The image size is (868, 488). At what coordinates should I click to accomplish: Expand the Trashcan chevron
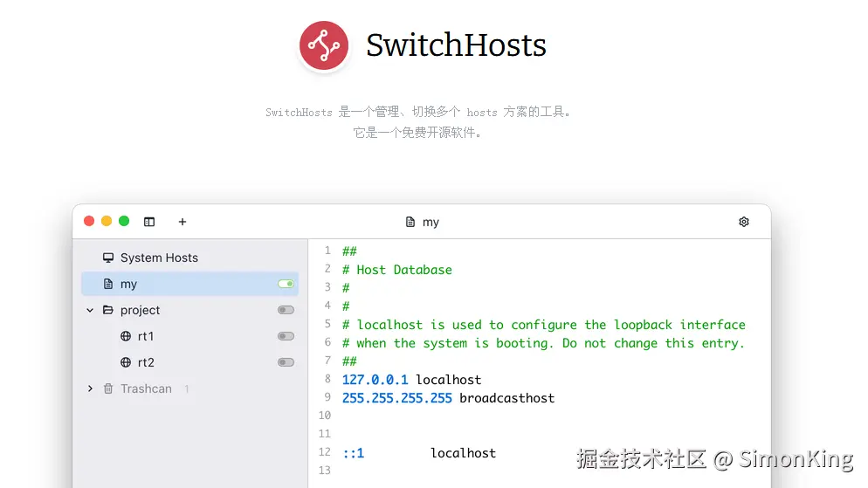pyautogui.click(x=90, y=388)
